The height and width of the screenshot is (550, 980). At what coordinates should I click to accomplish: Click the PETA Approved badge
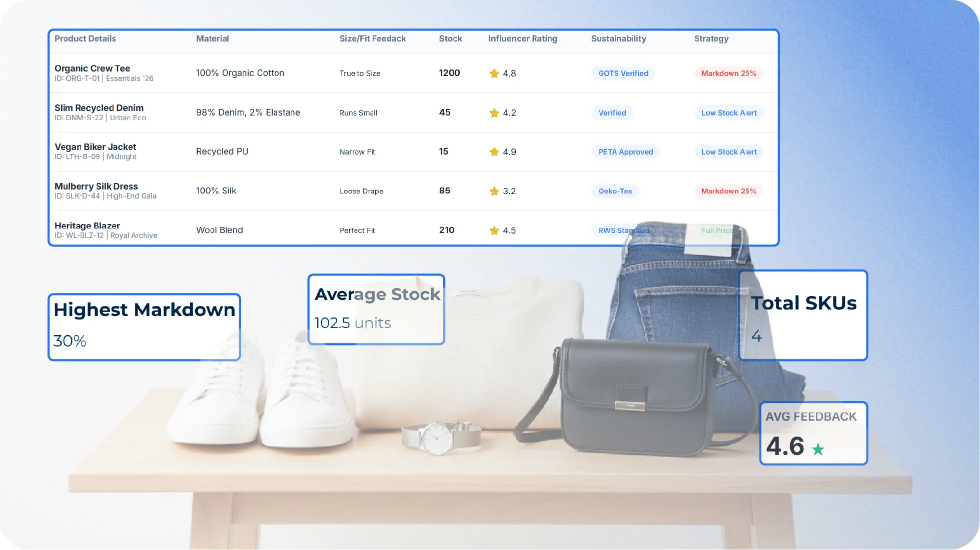click(625, 152)
